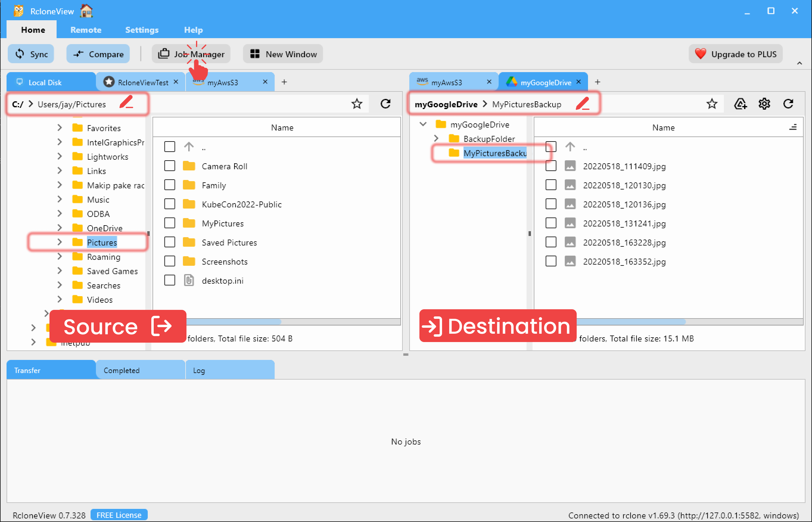Check the 20220518_163228.jpg checkbox
Viewport: 812px width, 522px height.
551,242
